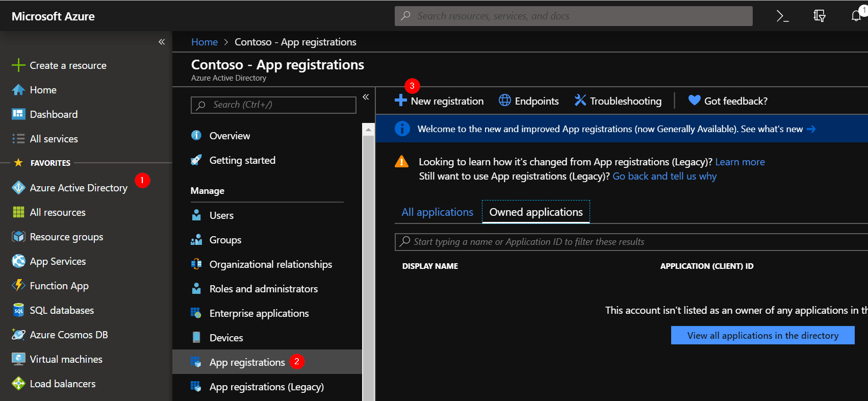Sort by DISPLAY NAME column header

click(x=430, y=266)
